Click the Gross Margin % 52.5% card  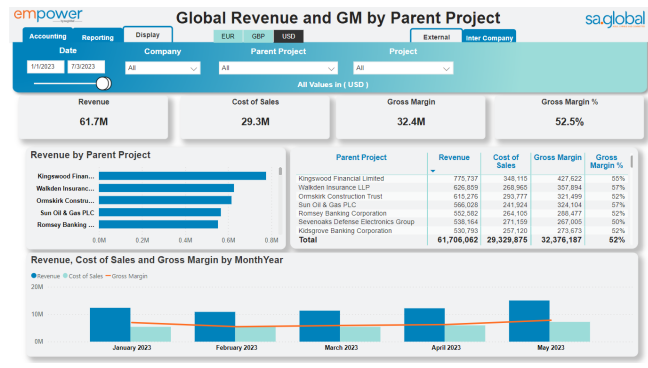tap(569, 117)
